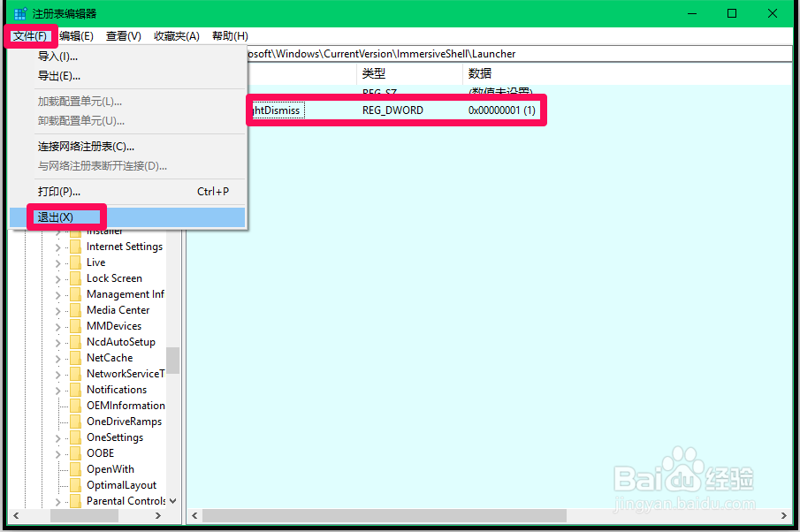Click the 类型 column header
Viewport: 800px width, 532px height.
coord(409,74)
